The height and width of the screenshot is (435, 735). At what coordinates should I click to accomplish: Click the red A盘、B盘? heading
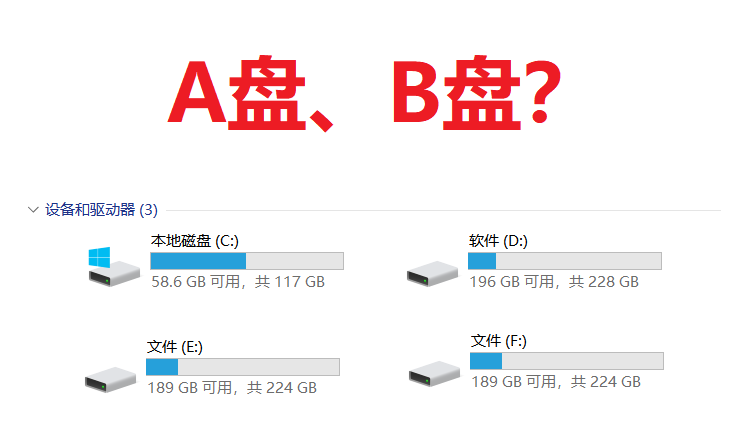[364, 94]
